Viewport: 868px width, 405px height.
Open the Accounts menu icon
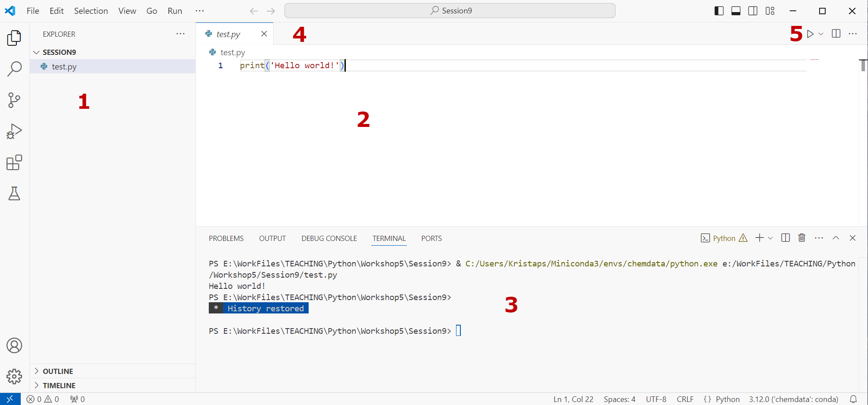(x=14, y=345)
